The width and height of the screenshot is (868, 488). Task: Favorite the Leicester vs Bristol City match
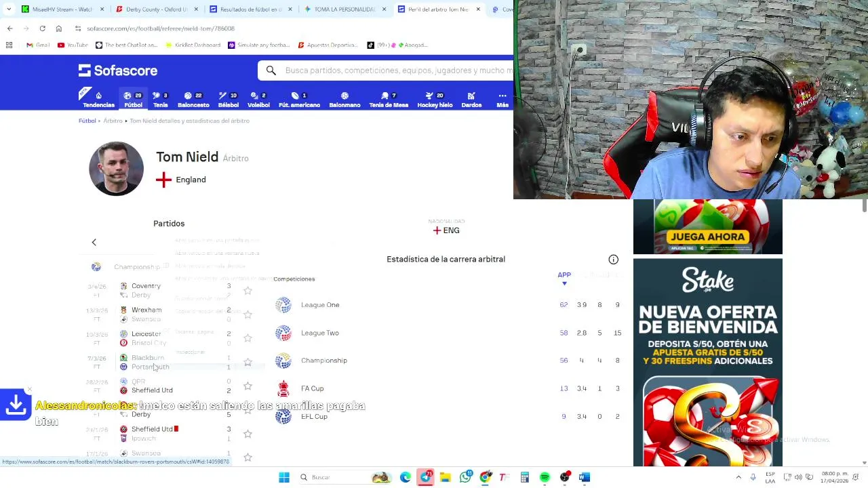click(x=248, y=338)
